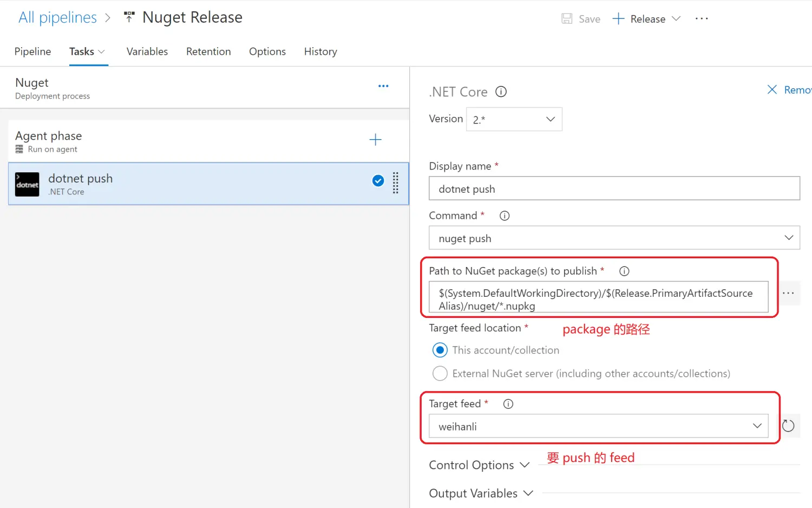Go to All pipelines link
Viewport: 812px width, 508px height.
[57, 17]
